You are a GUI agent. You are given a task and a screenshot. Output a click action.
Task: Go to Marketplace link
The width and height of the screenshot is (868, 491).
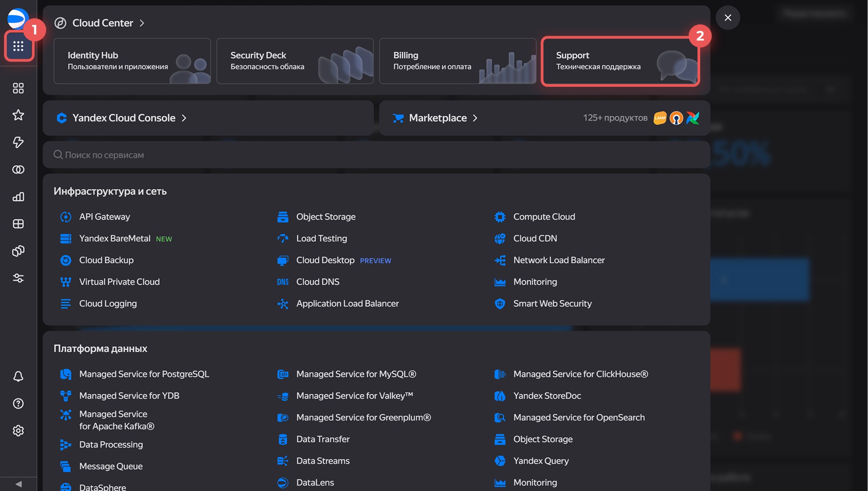[438, 118]
